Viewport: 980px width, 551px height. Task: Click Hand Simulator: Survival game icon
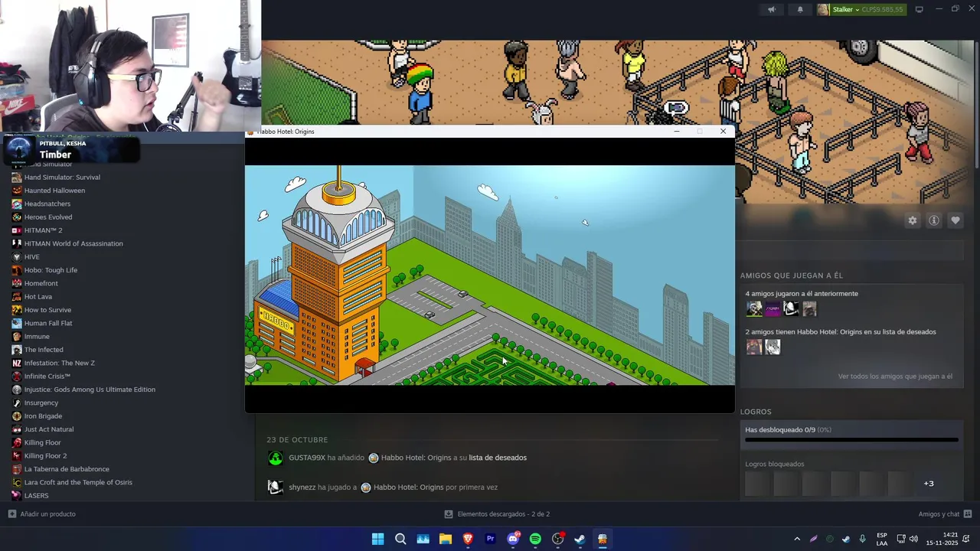click(x=17, y=177)
